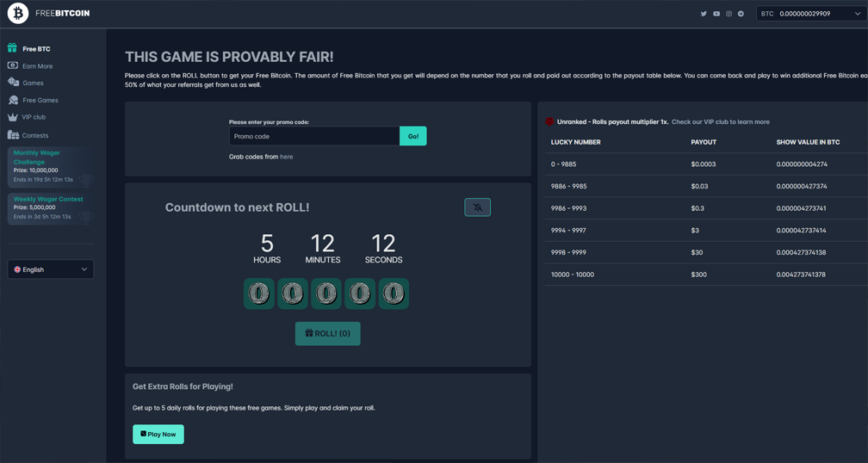
Task: Open the Weekly Wager Contest card
Action: [x=51, y=208]
